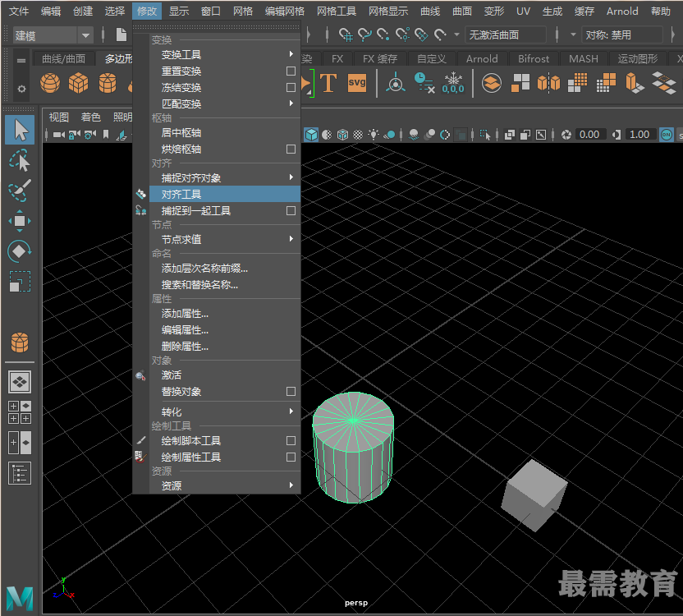Click the viewport smooth shade cube icon
683x616 pixels.
coord(311,135)
